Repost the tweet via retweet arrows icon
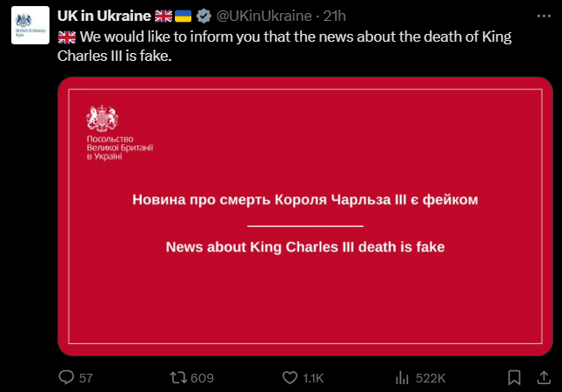The height and width of the screenshot is (392, 562). (177, 377)
